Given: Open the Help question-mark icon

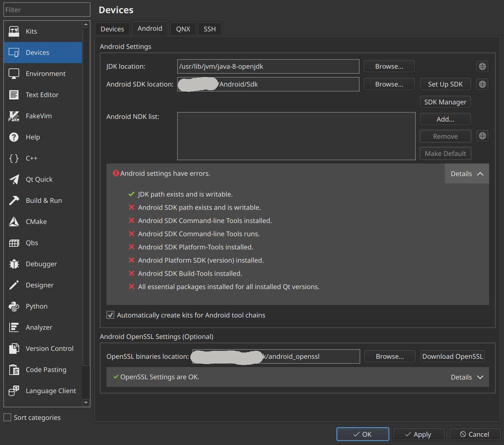Looking at the screenshot, I should (x=14, y=137).
